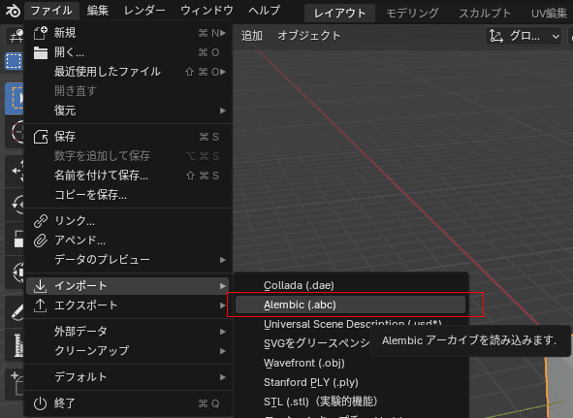573x418 pixels.
Task: Choose 名前を付けて保存...
Action: (x=128, y=176)
